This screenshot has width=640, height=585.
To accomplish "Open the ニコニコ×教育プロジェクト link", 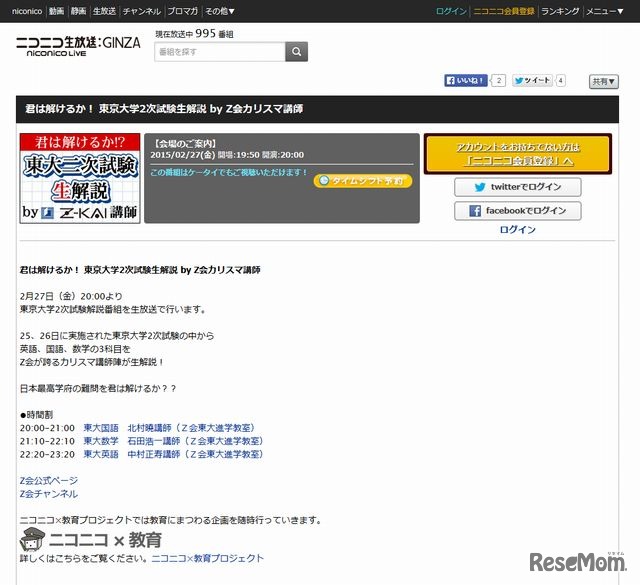I will pos(207,558).
